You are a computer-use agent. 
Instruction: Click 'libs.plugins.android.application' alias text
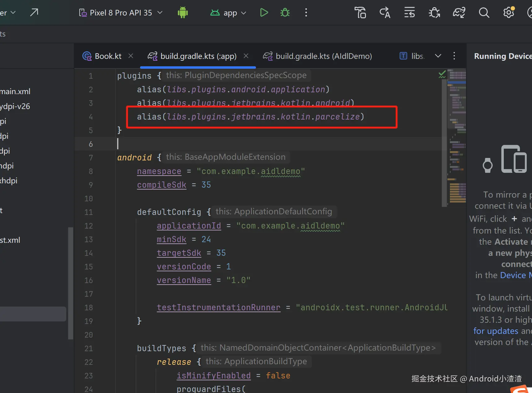point(246,90)
